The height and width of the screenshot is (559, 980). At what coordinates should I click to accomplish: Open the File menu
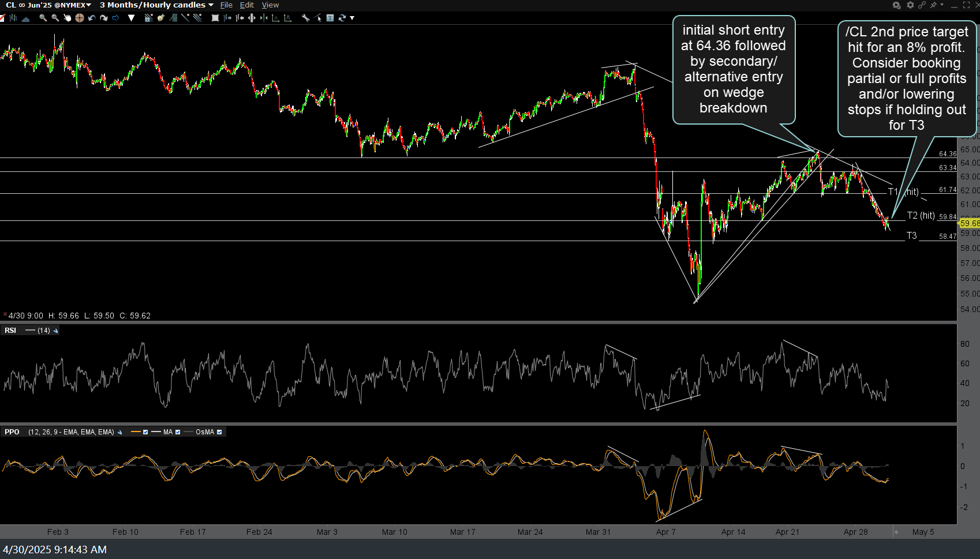226,5
